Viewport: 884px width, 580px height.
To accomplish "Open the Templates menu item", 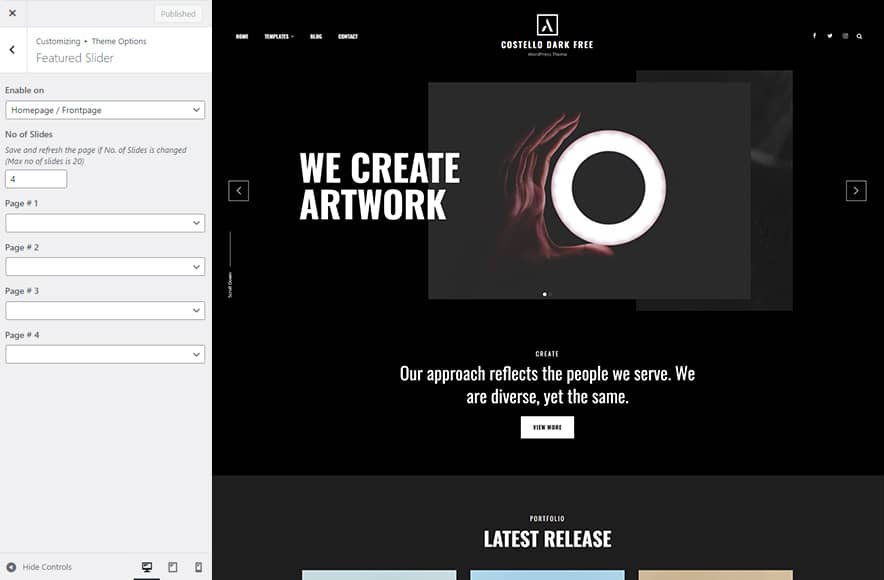I will pos(279,36).
